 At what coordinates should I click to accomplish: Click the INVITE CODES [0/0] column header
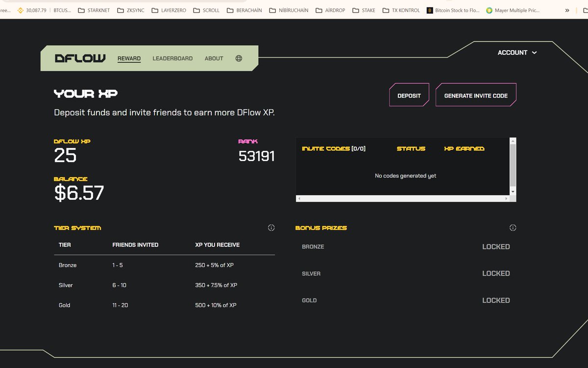(x=334, y=149)
